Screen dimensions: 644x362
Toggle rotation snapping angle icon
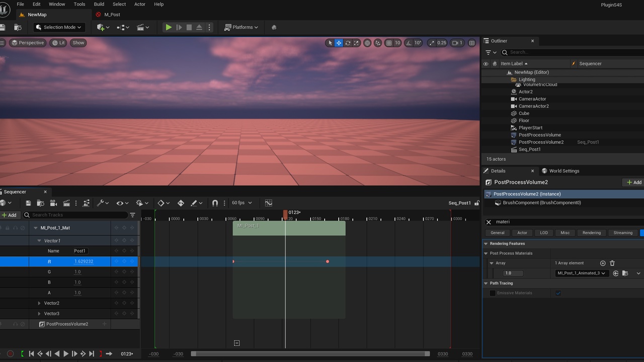(409, 43)
